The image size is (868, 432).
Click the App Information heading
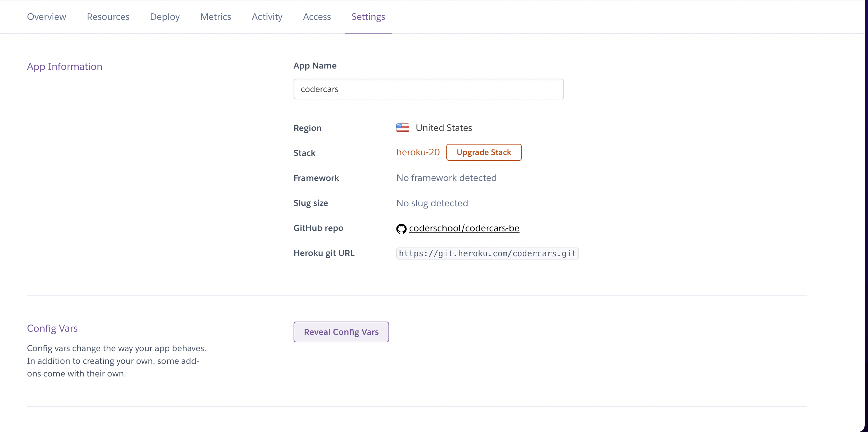coord(65,67)
